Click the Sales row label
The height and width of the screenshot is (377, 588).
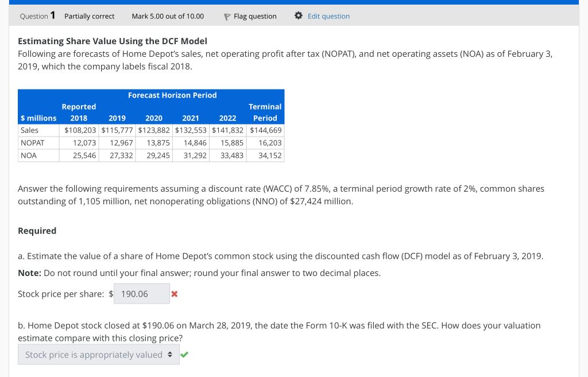tap(29, 130)
